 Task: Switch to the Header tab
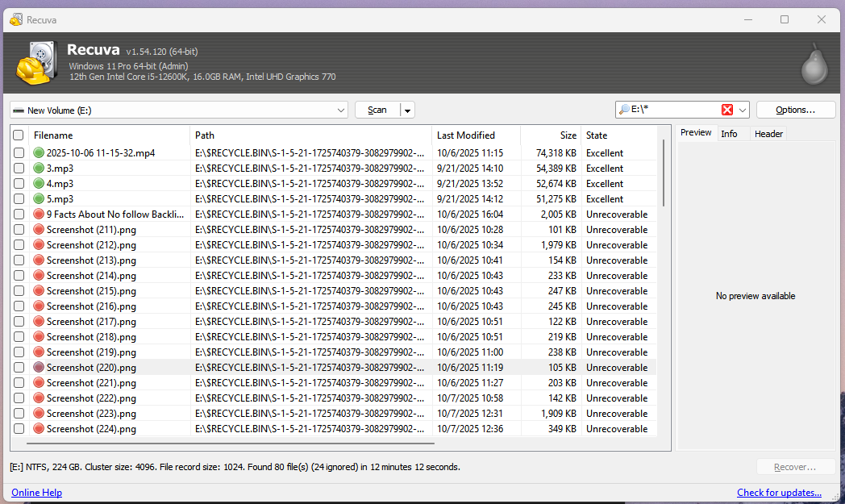pos(768,133)
